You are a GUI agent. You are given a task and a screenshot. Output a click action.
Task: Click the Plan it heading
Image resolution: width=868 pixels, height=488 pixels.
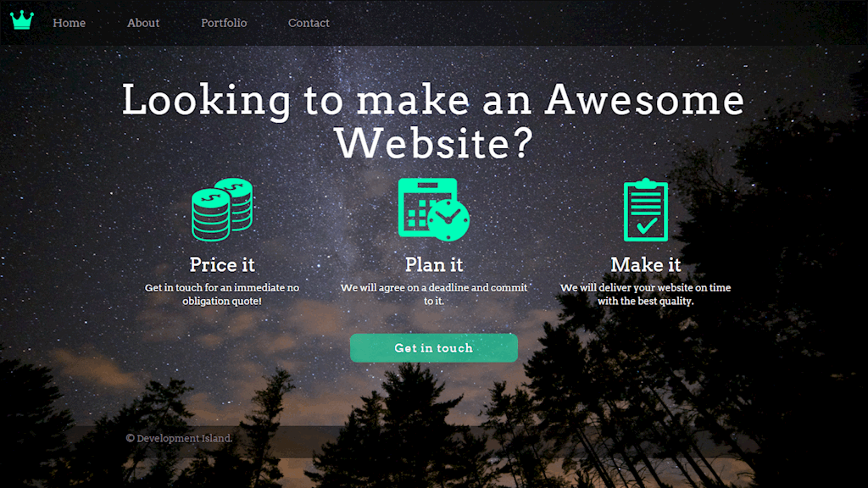tap(433, 264)
